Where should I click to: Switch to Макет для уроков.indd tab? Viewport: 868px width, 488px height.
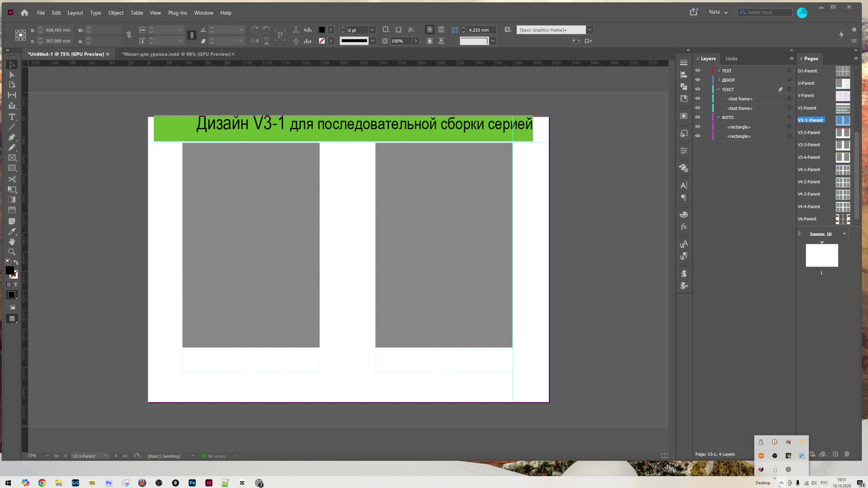click(x=176, y=54)
